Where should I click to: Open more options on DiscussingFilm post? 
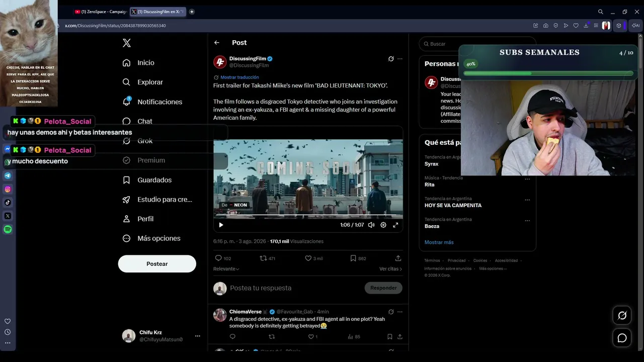[400, 59]
